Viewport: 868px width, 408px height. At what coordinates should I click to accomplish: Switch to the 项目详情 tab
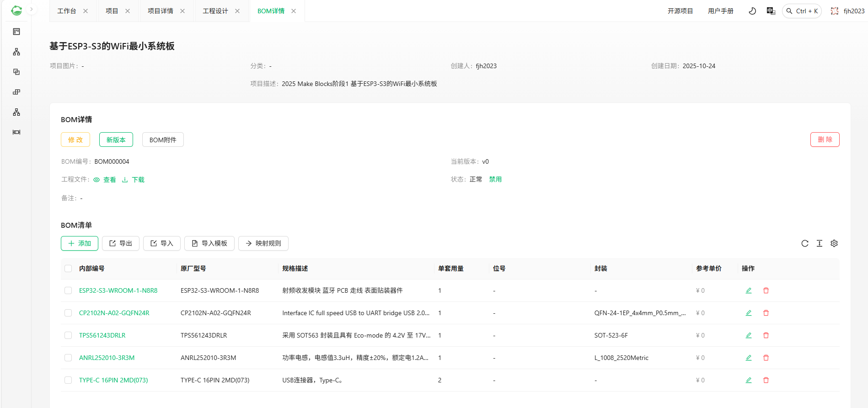[x=160, y=11]
